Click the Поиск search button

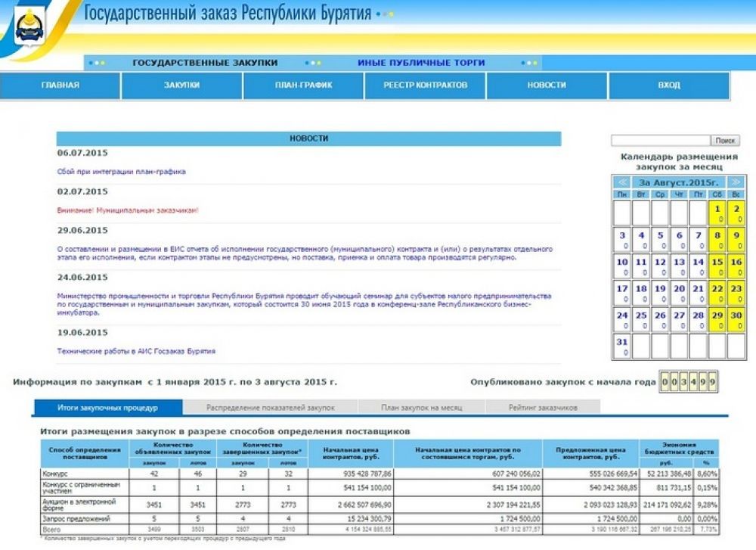(x=725, y=141)
